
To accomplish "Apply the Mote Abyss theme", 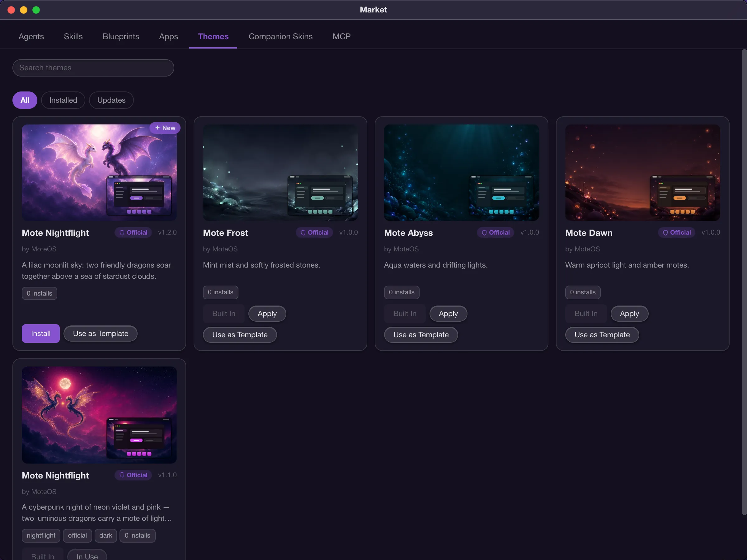I will click(448, 314).
